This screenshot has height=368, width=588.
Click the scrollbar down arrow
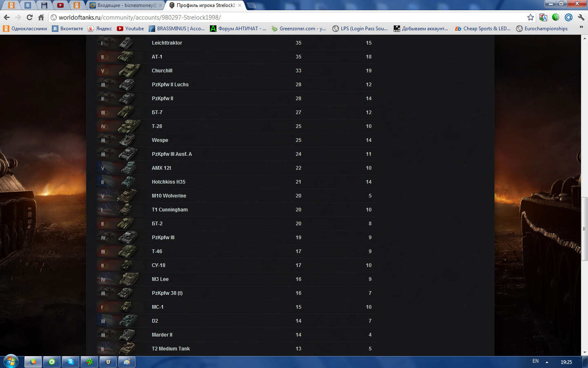[584, 352]
